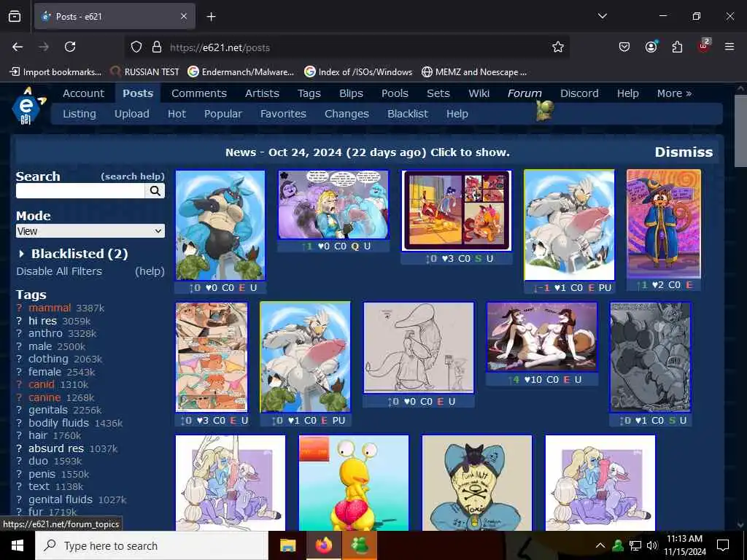
Task: Reload the page with the refresh icon
Action: (70, 47)
